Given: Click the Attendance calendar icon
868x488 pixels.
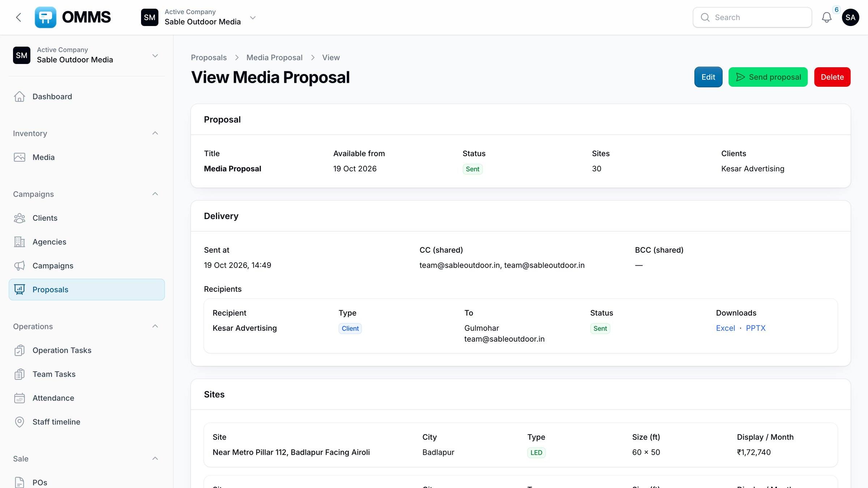Looking at the screenshot, I should (x=20, y=398).
